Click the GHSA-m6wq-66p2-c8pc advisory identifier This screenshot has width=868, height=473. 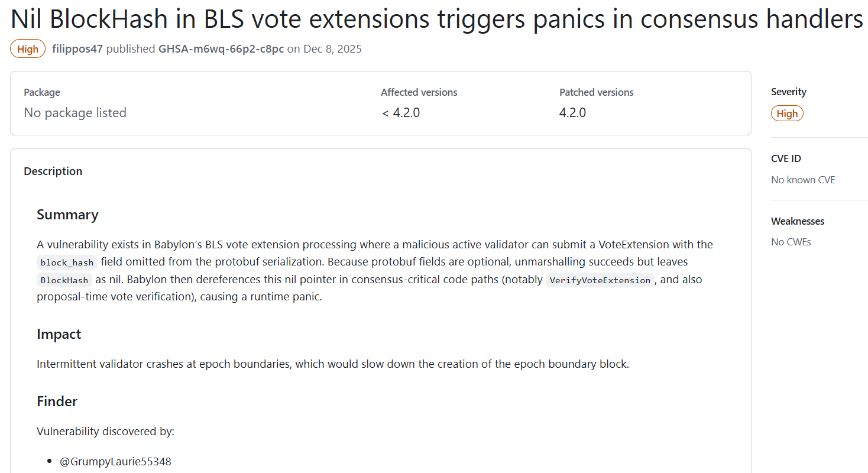(221, 49)
